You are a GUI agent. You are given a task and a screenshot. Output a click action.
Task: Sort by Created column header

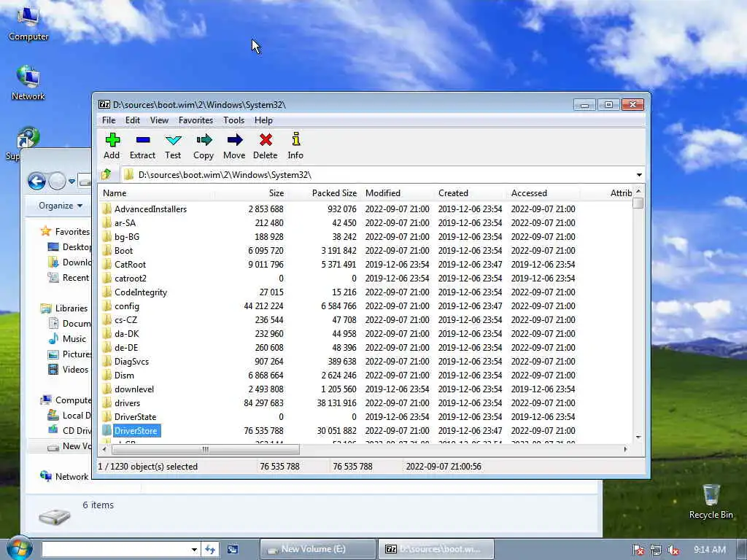[x=471, y=192]
